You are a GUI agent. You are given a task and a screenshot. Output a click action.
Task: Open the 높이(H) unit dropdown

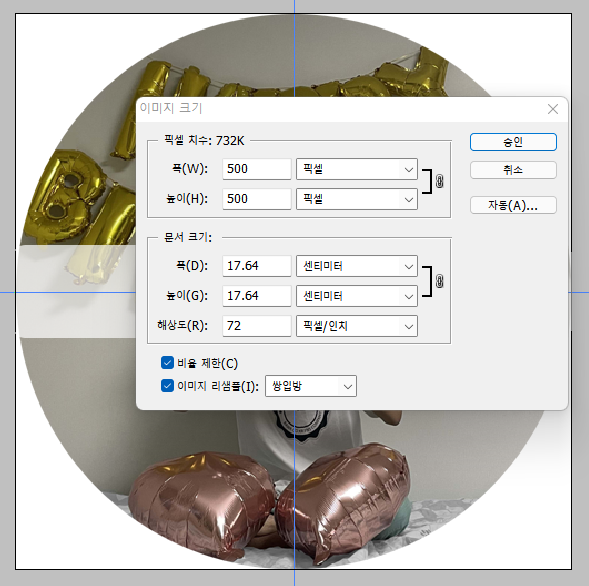(x=357, y=199)
